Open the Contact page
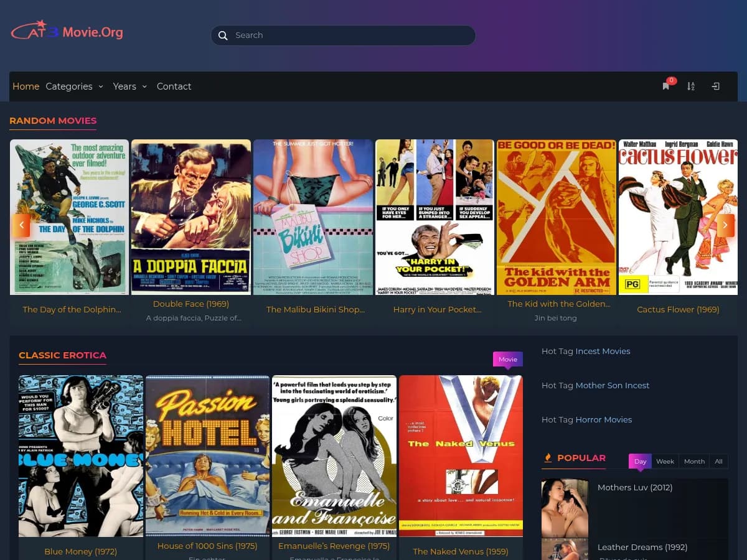Screen dimensions: 747x560 tap(174, 86)
